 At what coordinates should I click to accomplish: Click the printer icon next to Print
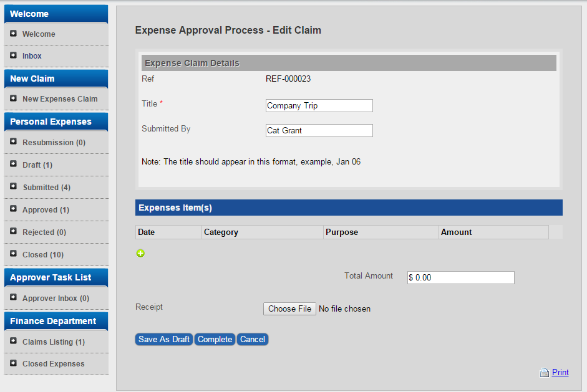545,373
